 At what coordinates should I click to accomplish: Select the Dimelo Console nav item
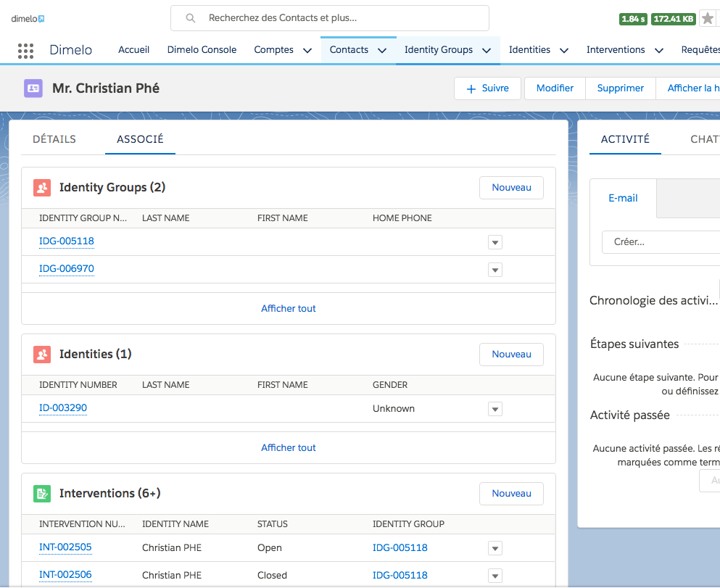click(x=202, y=50)
